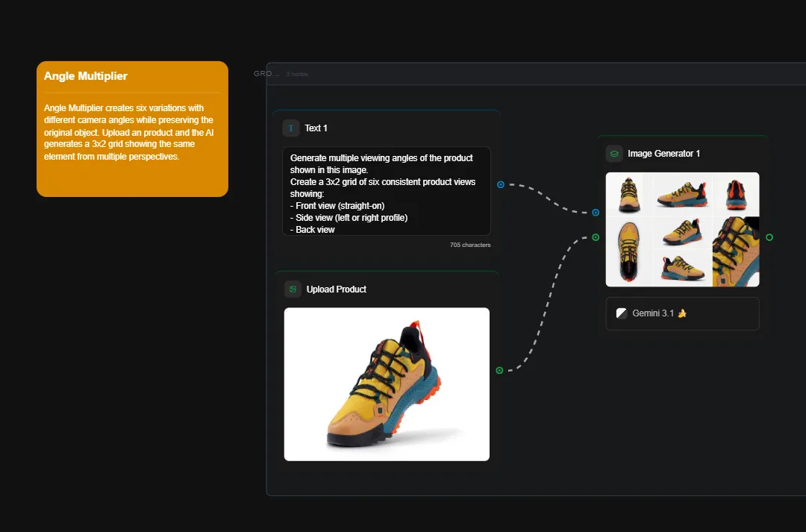The width and height of the screenshot is (806, 532).
Task: Click the 705 characters counter label
Action: click(x=471, y=244)
